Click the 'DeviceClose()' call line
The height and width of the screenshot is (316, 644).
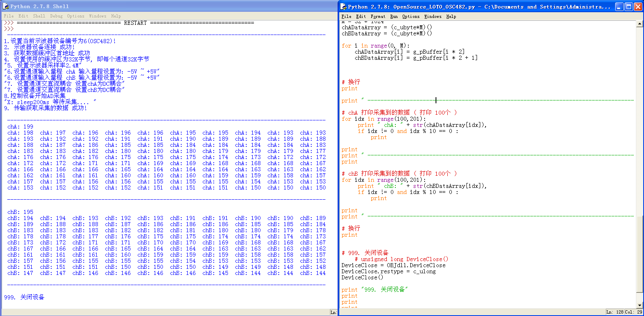(x=362, y=277)
